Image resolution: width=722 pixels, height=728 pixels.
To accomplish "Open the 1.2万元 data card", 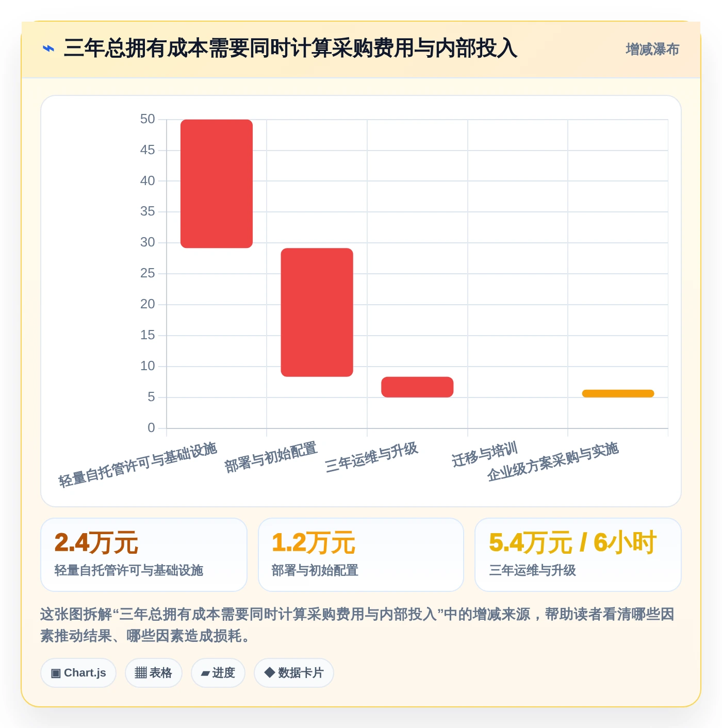I will pos(361,555).
